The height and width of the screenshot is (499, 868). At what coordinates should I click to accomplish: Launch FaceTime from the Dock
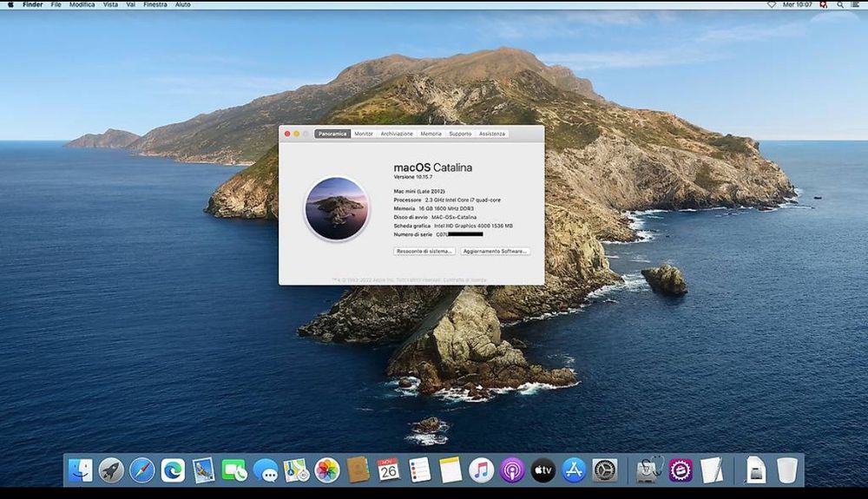click(x=234, y=470)
